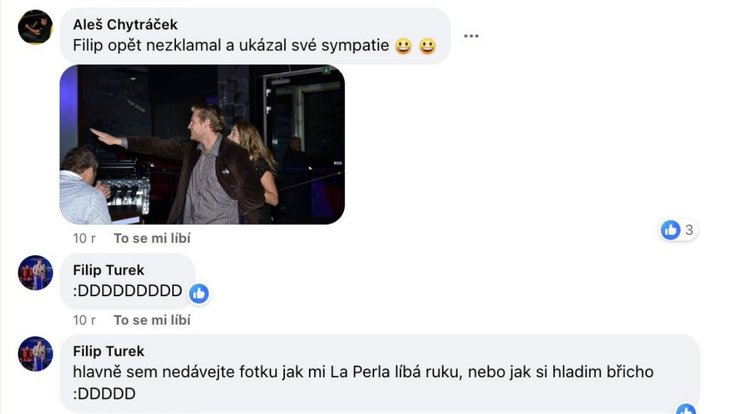Click like reaction badge on La Perla comment
The image size is (736, 414).
pyautogui.click(x=686, y=409)
